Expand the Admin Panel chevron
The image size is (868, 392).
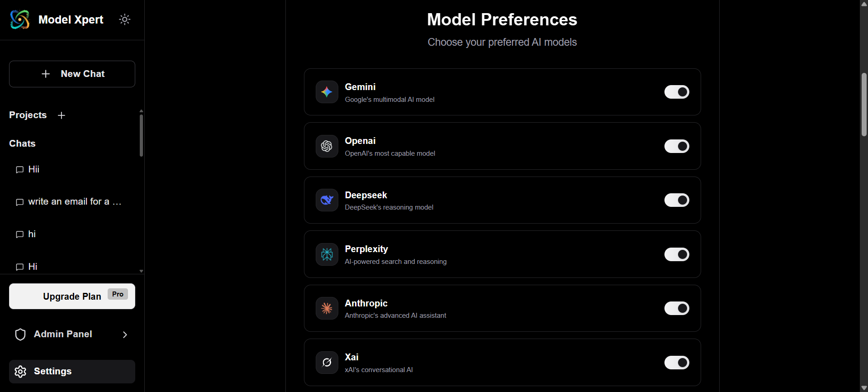pyautogui.click(x=125, y=335)
